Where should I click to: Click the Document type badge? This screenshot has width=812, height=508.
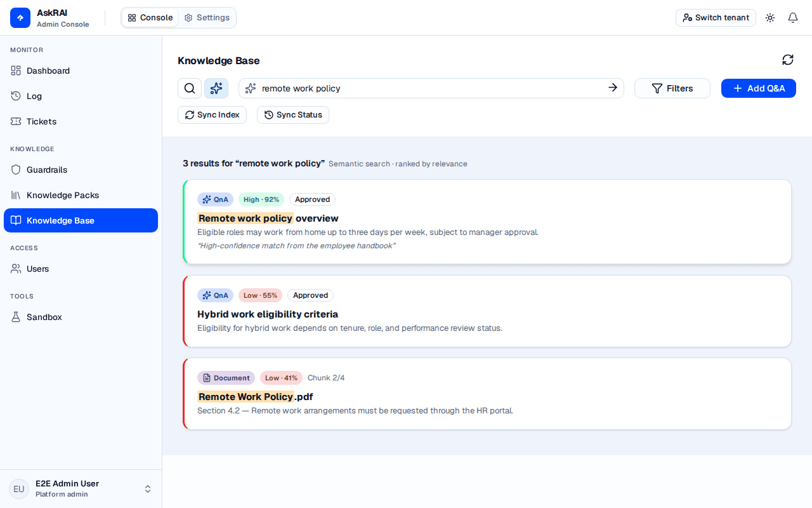tap(226, 378)
